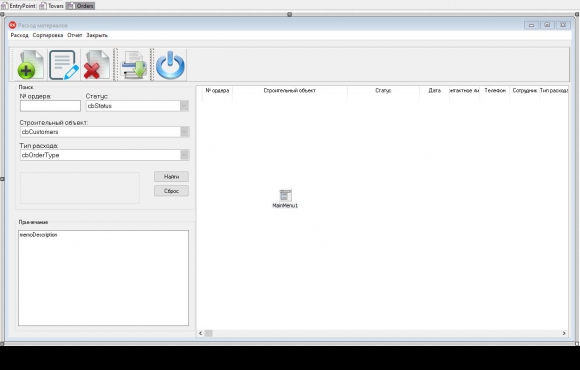The width and height of the screenshot is (580, 370).
Task: Switch to the Tovars tab
Action: point(52,6)
